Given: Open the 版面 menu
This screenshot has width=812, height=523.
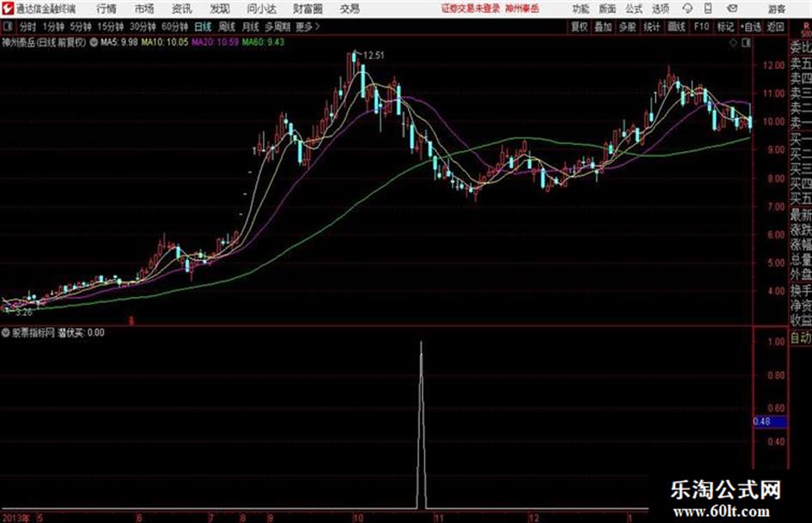Looking at the screenshot, I should [607, 9].
